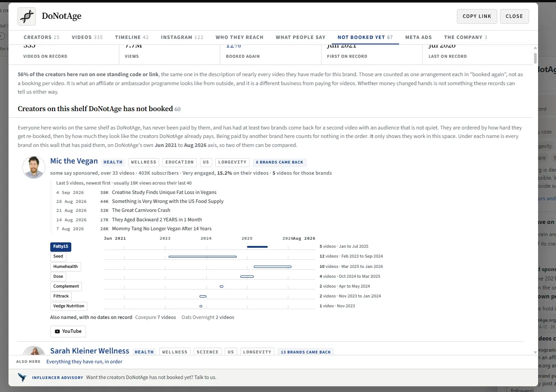Screen dimensions: 556x392
Task: Click the DoNotAge DNA logo icon
Action: point(27,17)
